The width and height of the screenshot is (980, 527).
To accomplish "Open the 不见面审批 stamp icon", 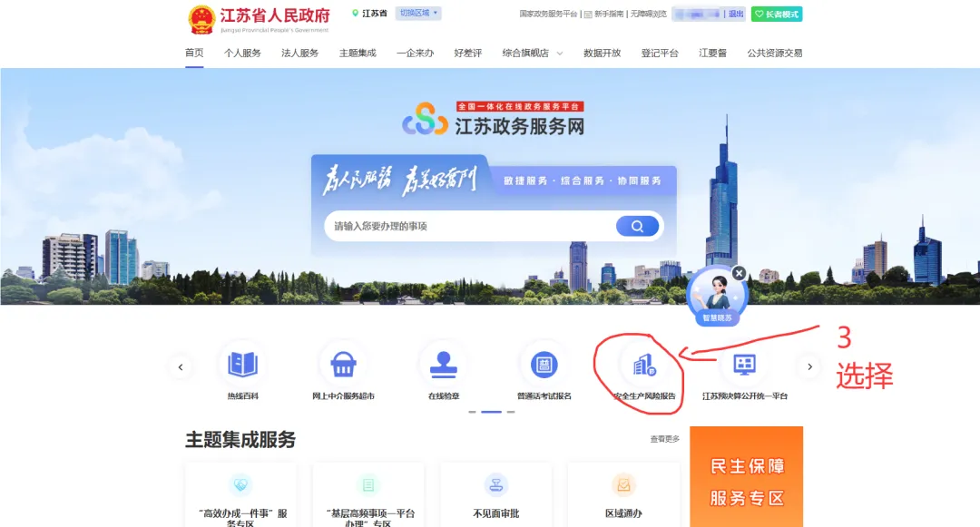I will click(496, 484).
